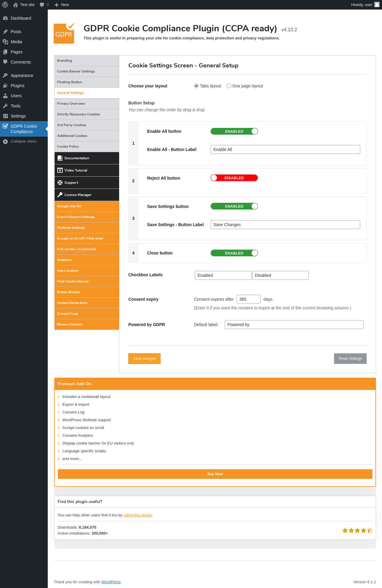This screenshot has height=588, width=382.
Task: Open the Full-screen / Cookiewall tab
Action: pos(87,249)
